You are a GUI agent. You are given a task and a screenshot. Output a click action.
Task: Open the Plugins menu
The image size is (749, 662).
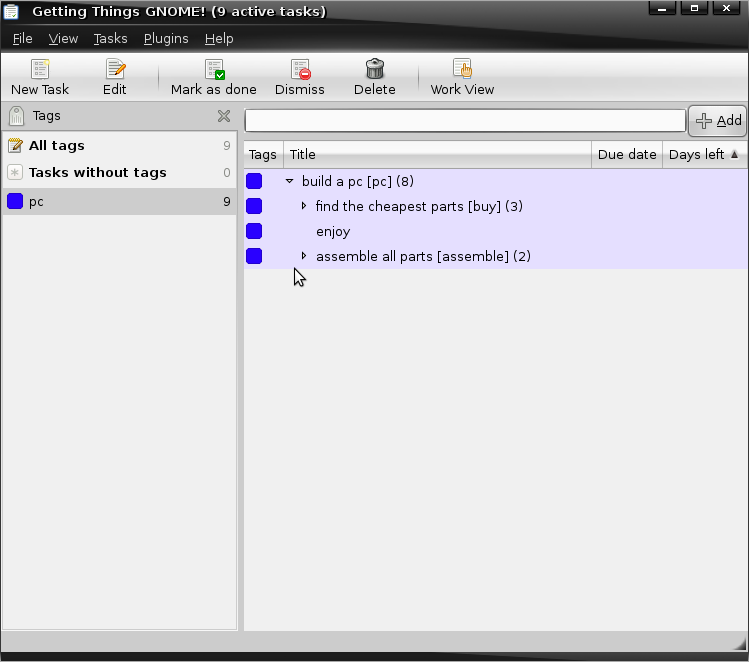[166, 38]
